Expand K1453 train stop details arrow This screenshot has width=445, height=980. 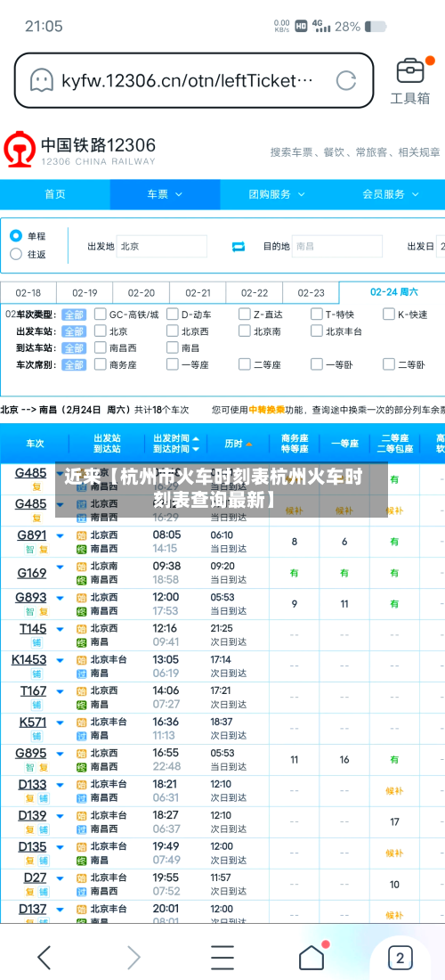point(60,660)
